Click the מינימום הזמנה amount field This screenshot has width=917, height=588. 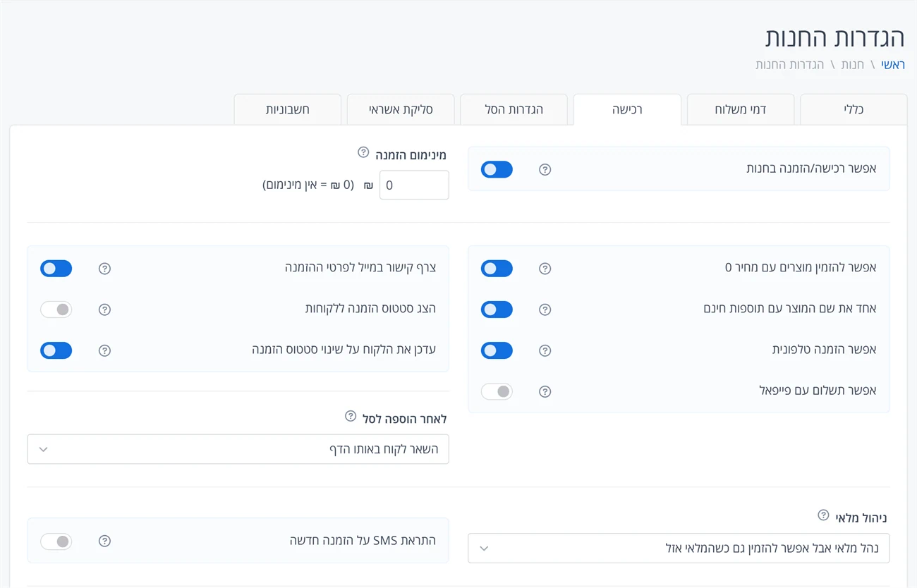414,185
